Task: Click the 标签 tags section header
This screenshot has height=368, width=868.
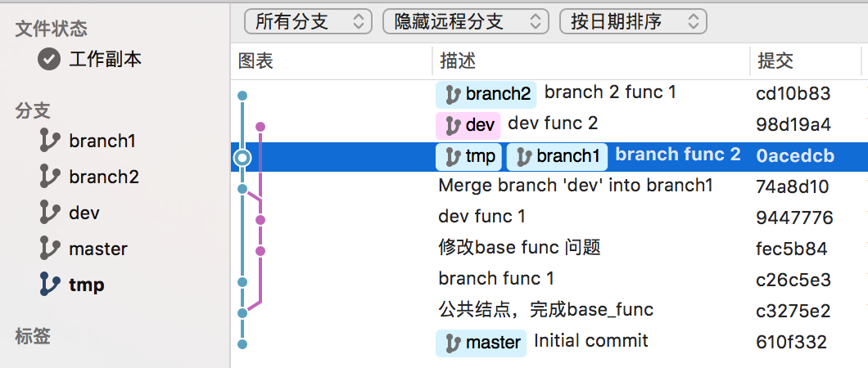Action: [x=33, y=335]
